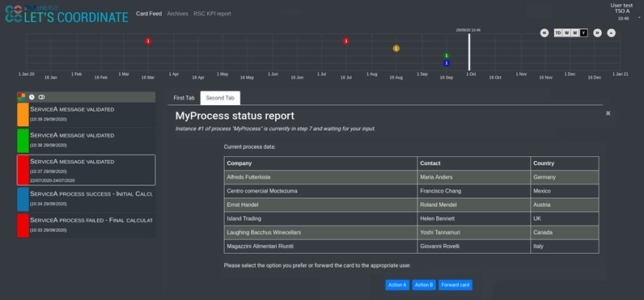Screen dimensions: 644x300
Task: Open the Archives menu item
Action: [x=177, y=14]
